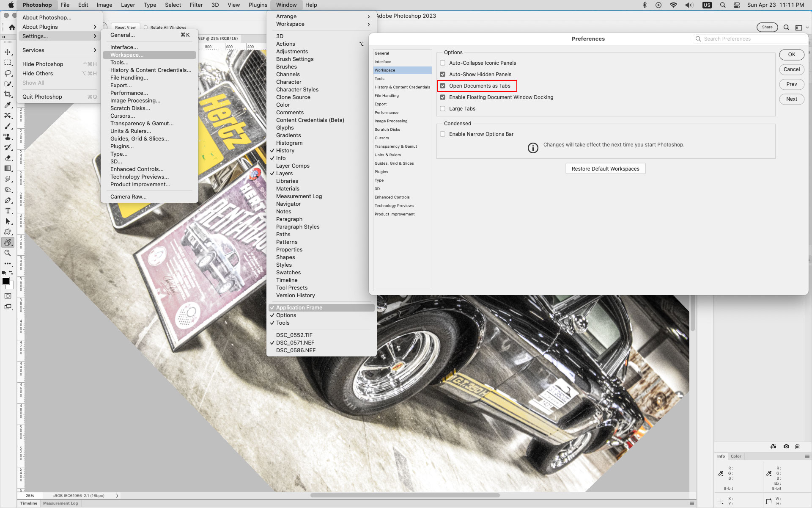Select the Eraser tool
The height and width of the screenshot is (508, 812).
[x=8, y=158]
